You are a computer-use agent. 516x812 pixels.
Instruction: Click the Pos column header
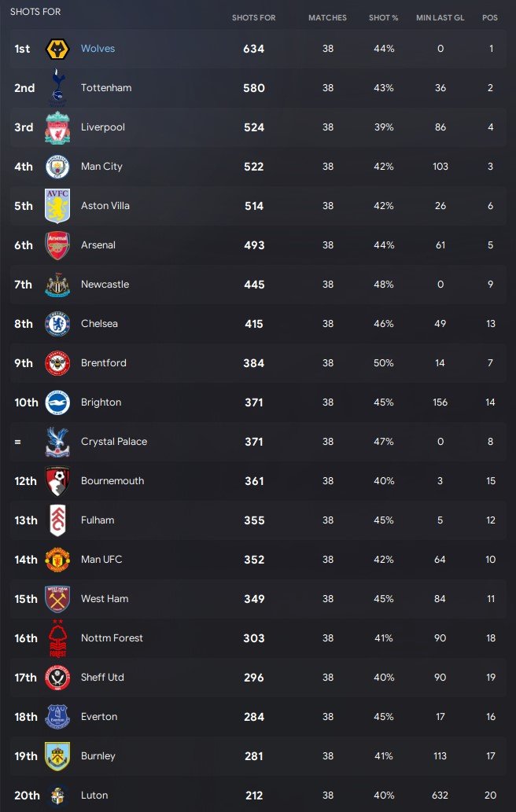coord(490,18)
